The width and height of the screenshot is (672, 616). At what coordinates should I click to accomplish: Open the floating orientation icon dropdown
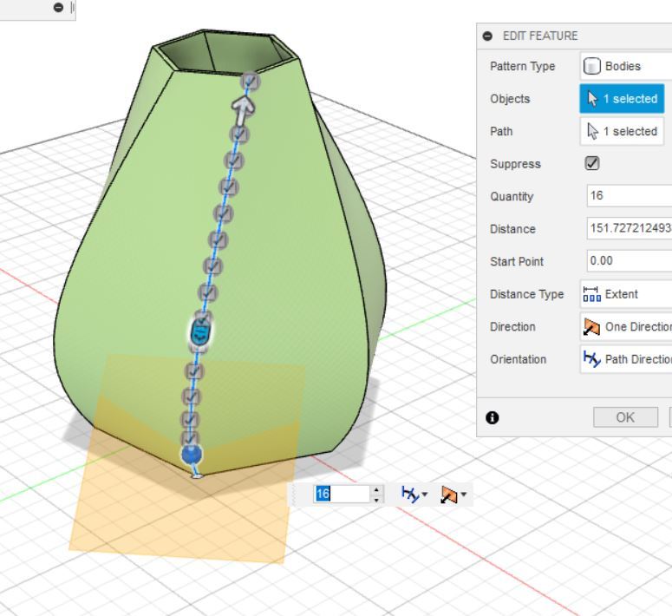click(414, 495)
